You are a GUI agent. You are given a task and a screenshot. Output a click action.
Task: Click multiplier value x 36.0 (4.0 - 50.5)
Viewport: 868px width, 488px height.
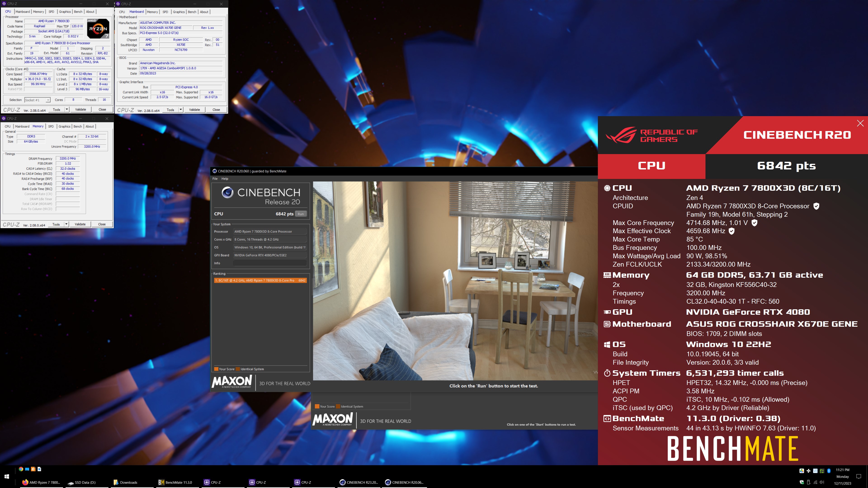coord(38,79)
